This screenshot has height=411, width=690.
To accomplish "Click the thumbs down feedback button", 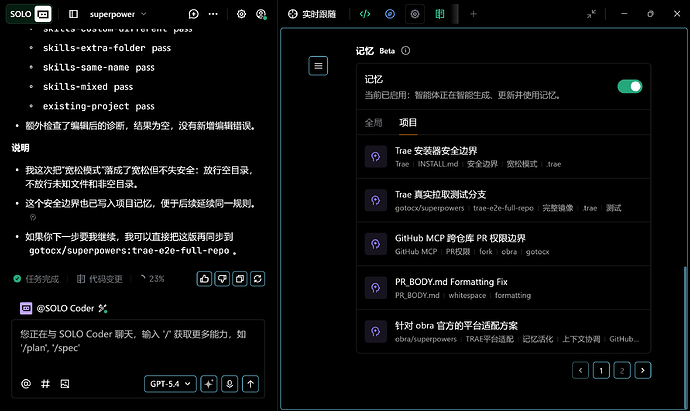I will (222, 279).
